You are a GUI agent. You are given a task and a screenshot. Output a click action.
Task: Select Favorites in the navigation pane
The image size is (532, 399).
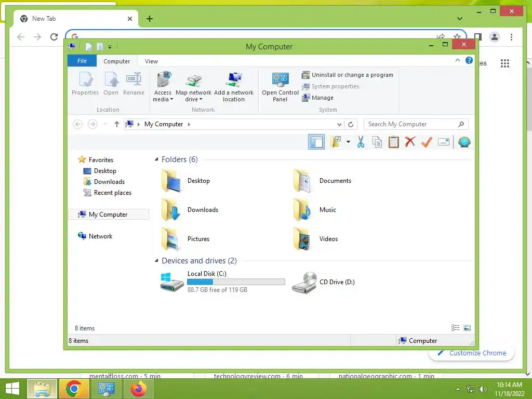(96, 160)
